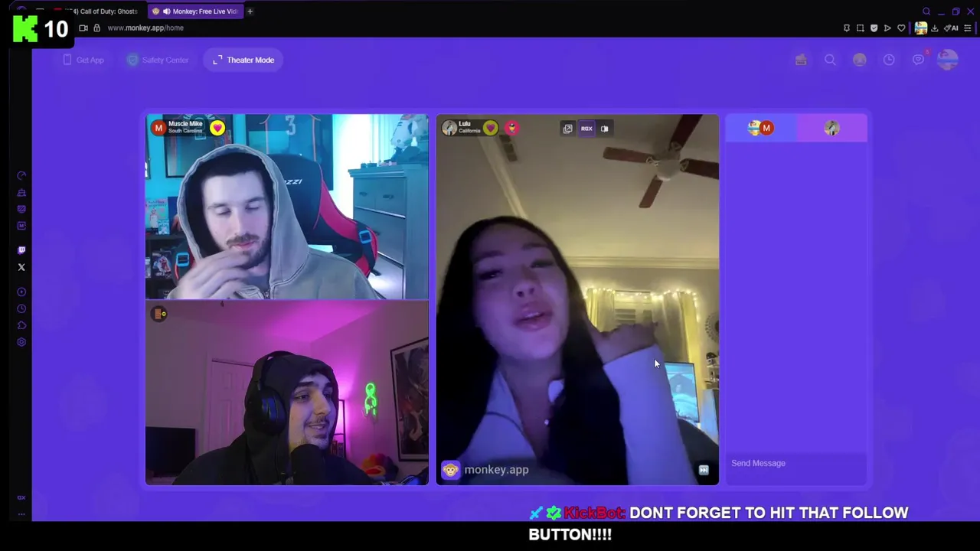Open extensions cube icon in browser sidebar
The height and width of the screenshot is (551, 980).
(x=21, y=325)
